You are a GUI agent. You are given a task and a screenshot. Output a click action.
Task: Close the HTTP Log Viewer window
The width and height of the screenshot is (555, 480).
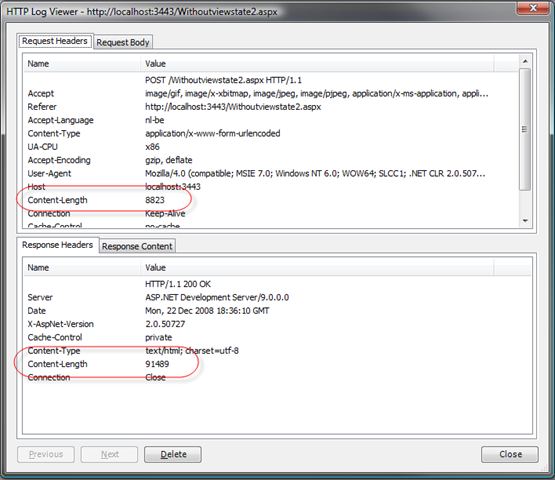pyautogui.click(x=533, y=8)
